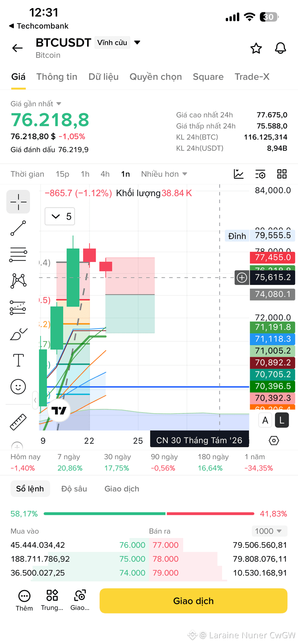The height and width of the screenshot is (644, 298).
Task: Change the 1000 order book grouping
Action: (x=268, y=531)
